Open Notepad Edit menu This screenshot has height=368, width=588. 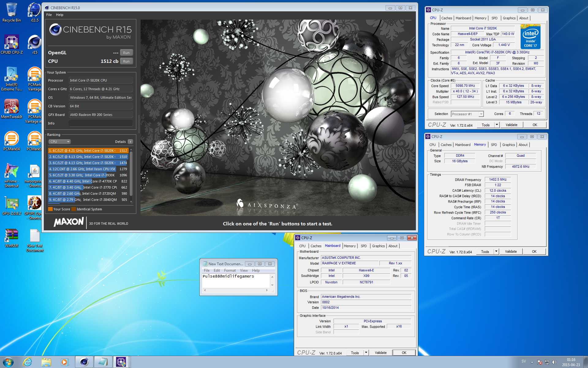217,270
